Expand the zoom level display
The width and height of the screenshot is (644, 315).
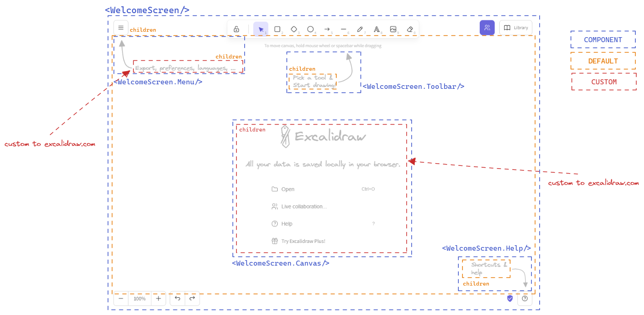tap(139, 298)
